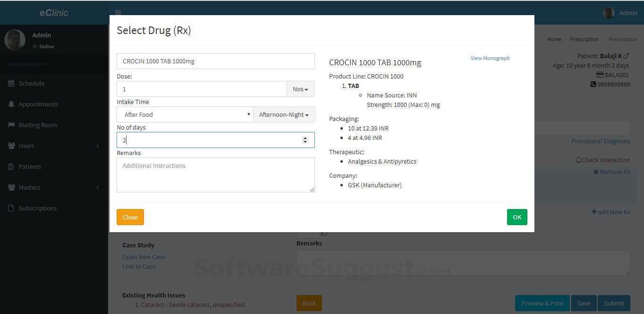
Task: Click the Check Interaction bell icon
Action: pos(579,160)
